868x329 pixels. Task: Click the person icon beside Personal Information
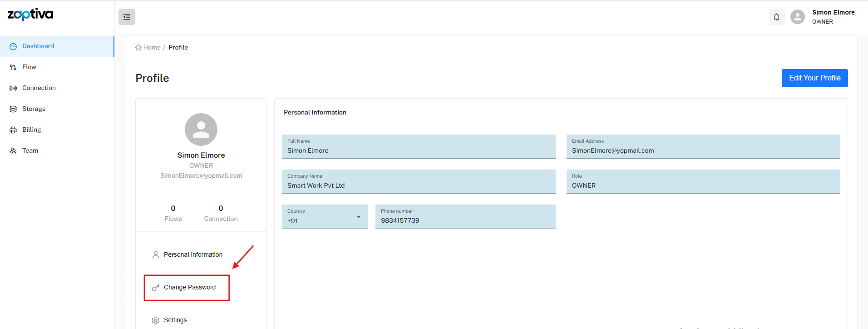point(155,255)
